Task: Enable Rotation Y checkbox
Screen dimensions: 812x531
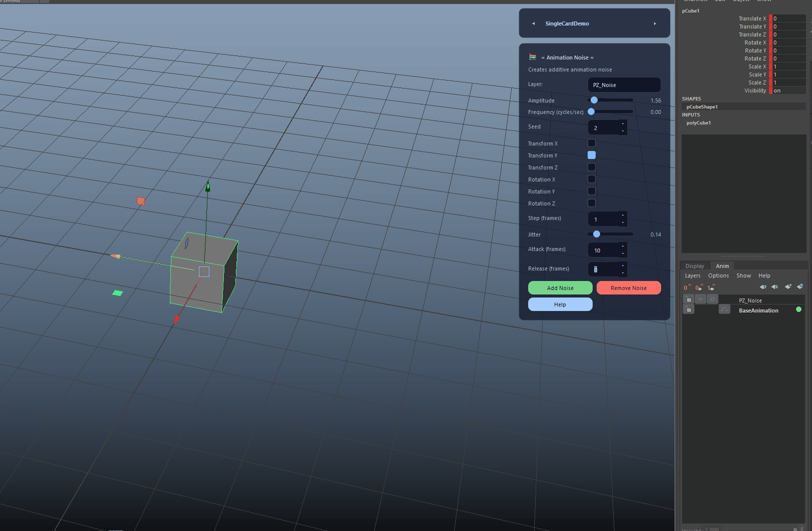Action: pos(592,191)
